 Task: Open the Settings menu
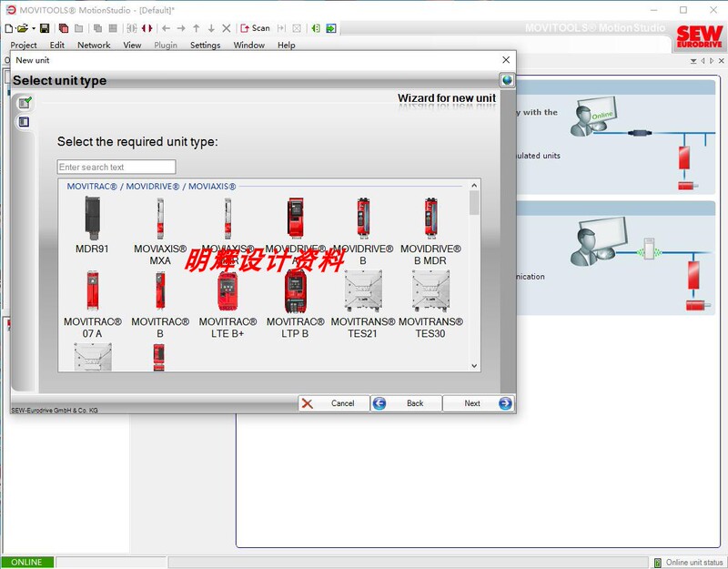tap(206, 45)
